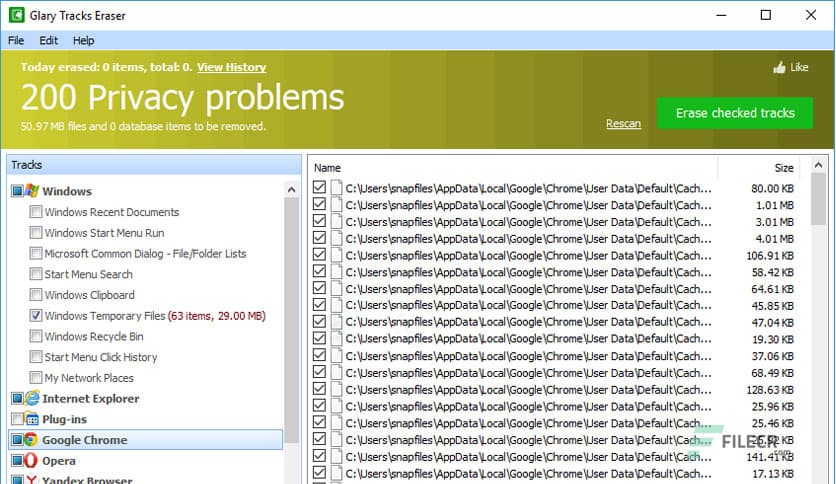Enable Start Menu Click History checkbox
The height and width of the screenshot is (484, 836).
pyautogui.click(x=36, y=357)
